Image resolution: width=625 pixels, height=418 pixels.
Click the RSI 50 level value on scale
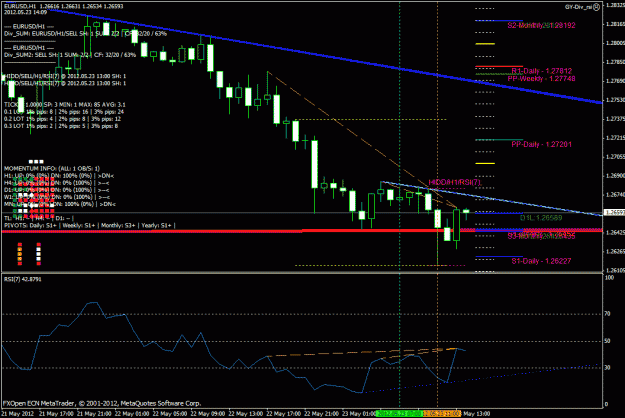[607, 341]
